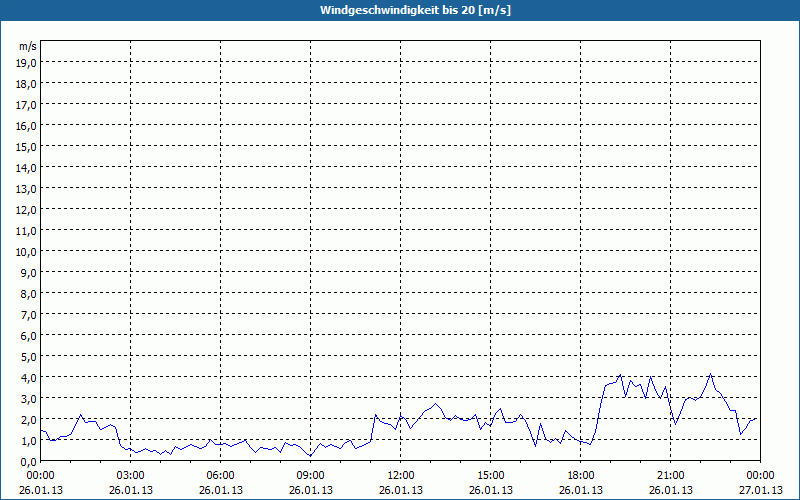Click the 16,0 y-axis value

[x=26, y=126]
